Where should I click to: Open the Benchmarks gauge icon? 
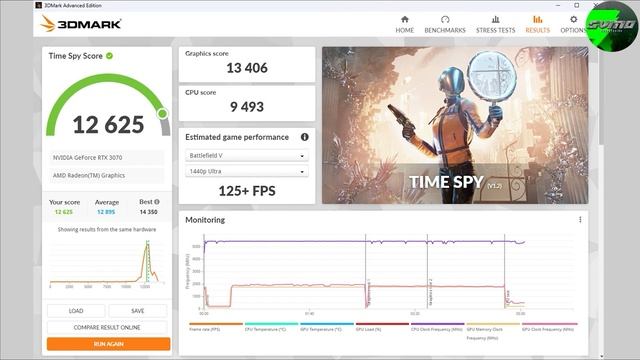445,20
